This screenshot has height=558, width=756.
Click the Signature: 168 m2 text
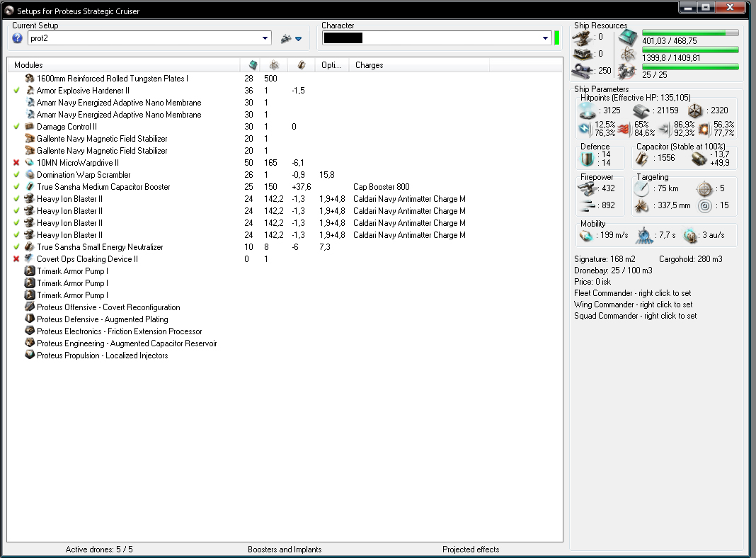coord(605,259)
